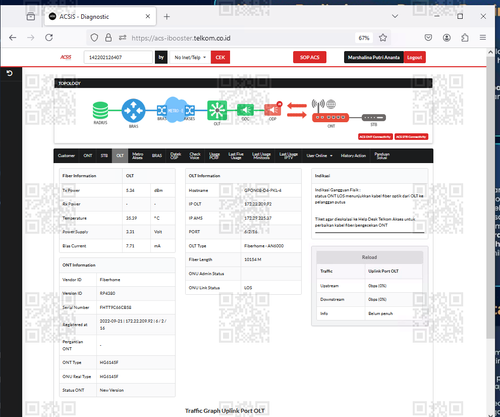
Task: Open the No Inet/Telp dropdown
Action: [x=190, y=57]
